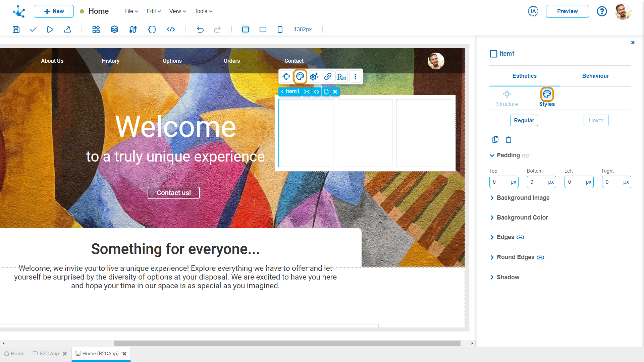This screenshot has height=362, width=644.
Task: Select the Regular style toggle
Action: pos(524,120)
